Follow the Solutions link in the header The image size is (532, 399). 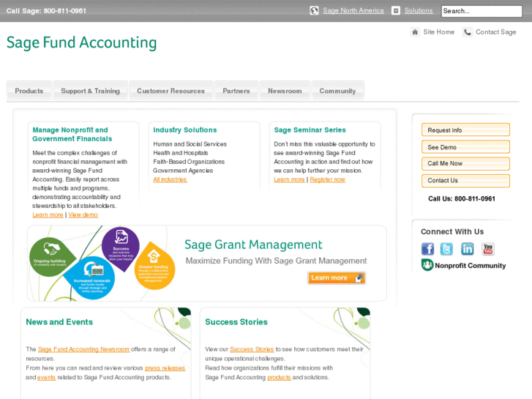tap(419, 10)
